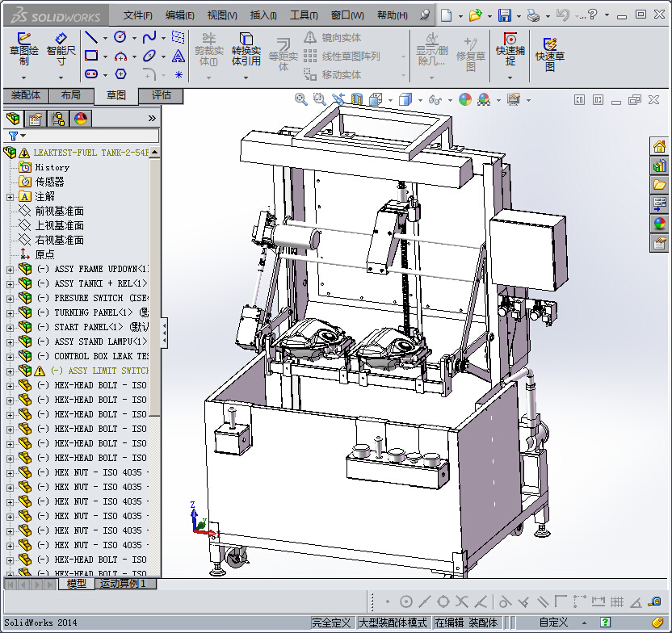This screenshot has height=633, width=672.
Task: Open the PropertyManager tab in left panel
Action: 36,119
